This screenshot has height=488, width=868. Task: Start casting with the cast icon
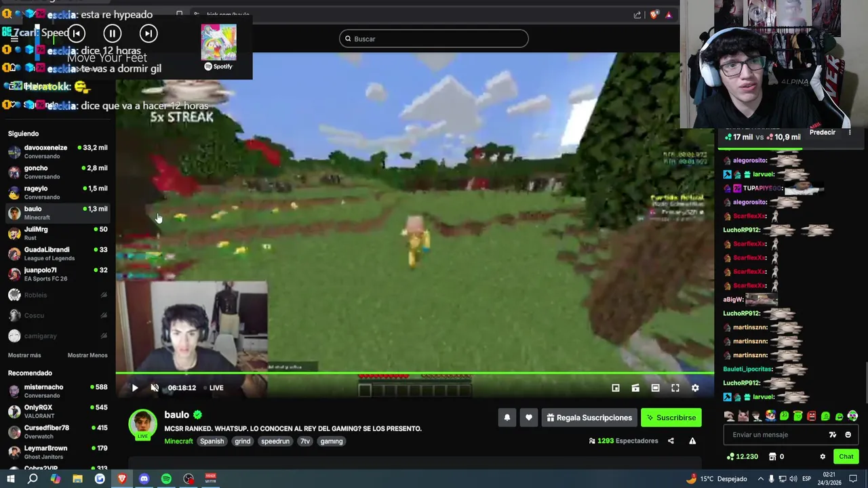click(635, 388)
